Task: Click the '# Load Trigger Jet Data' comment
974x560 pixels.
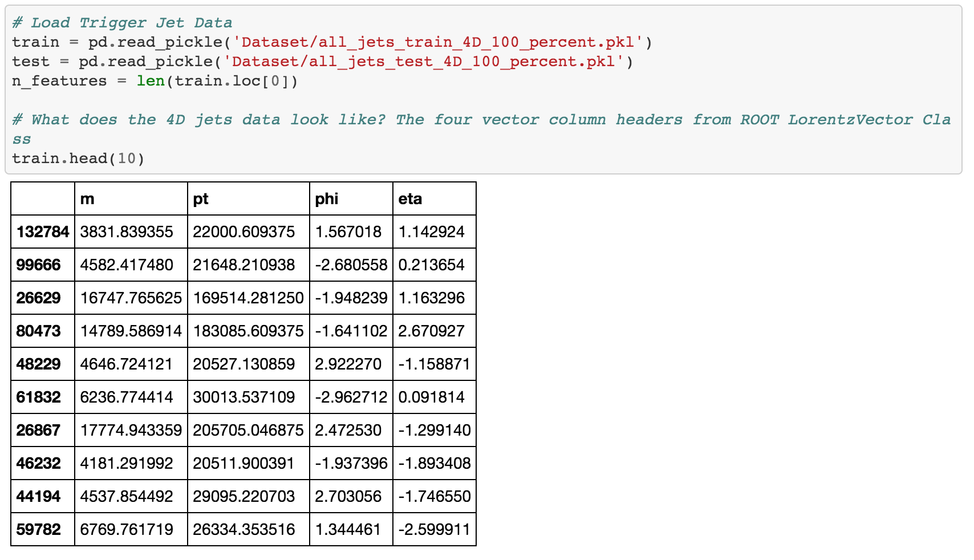Action: click(x=122, y=23)
